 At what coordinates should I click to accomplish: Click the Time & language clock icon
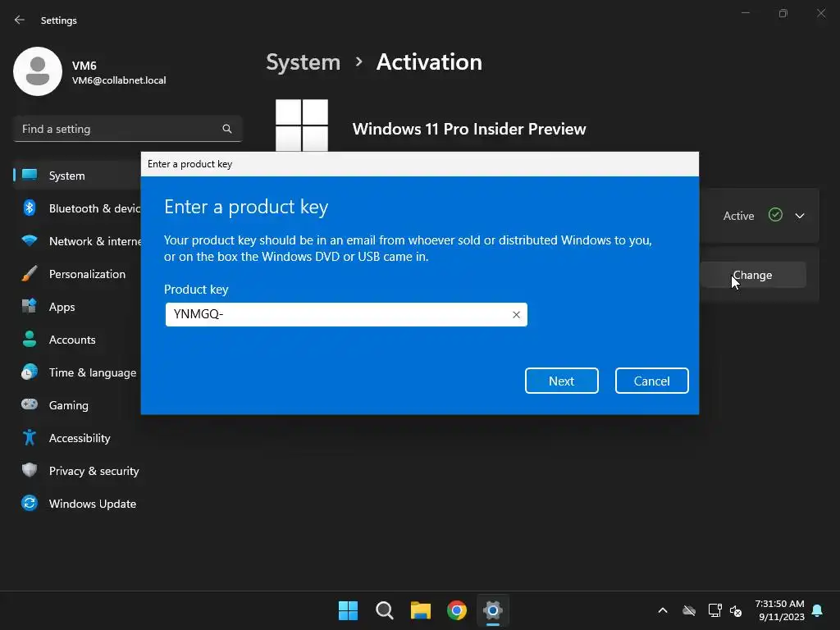point(30,372)
